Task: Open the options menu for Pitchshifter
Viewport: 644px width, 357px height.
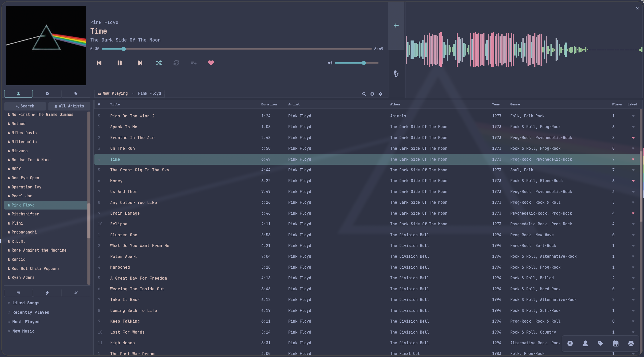Action: pos(85,214)
